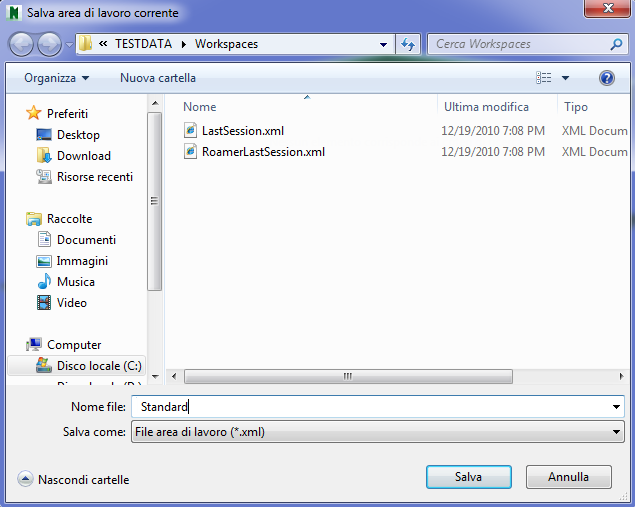Click the Download folder icon
This screenshot has width=635, height=507.
tap(44, 156)
